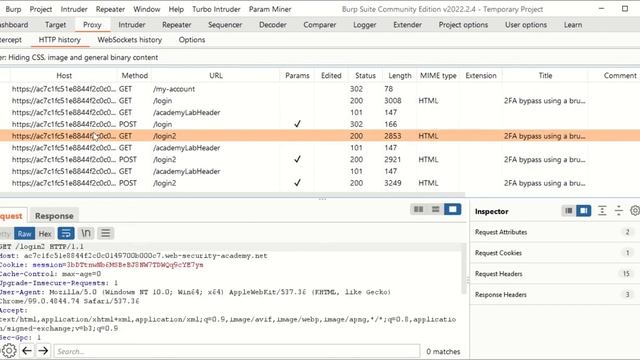Go to previous search match arrow
This screenshot has height=360, width=640.
pyautogui.click(x=27, y=351)
